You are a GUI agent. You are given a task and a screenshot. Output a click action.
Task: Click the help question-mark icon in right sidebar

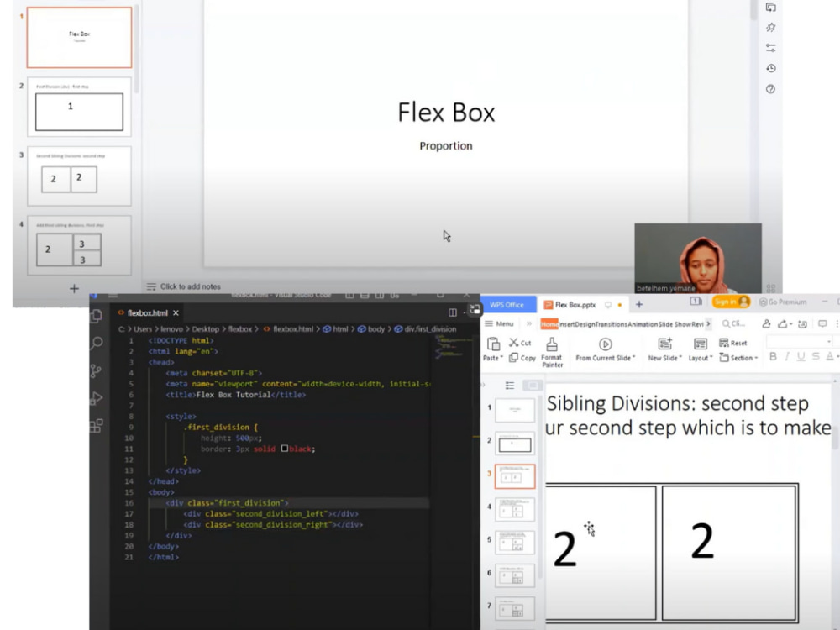click(x=771, y=89)
